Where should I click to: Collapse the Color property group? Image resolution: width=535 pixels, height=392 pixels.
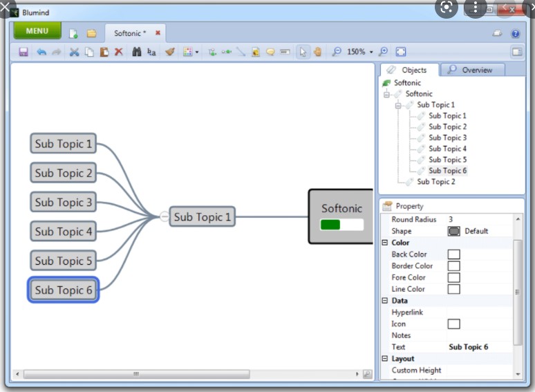click(385, 243)
